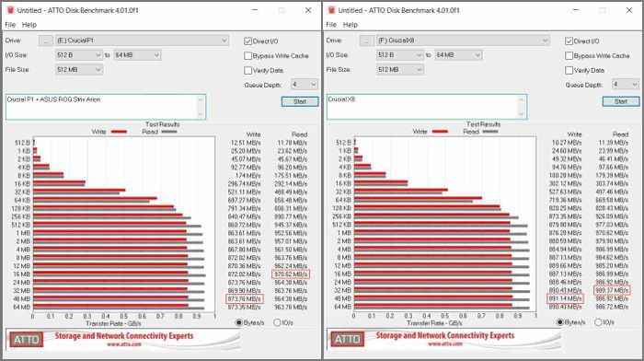The height and width of the screenshot is (361, 644).
Task: Open the File Size 512 MB dropdown on left
Action: pos(79,69)
